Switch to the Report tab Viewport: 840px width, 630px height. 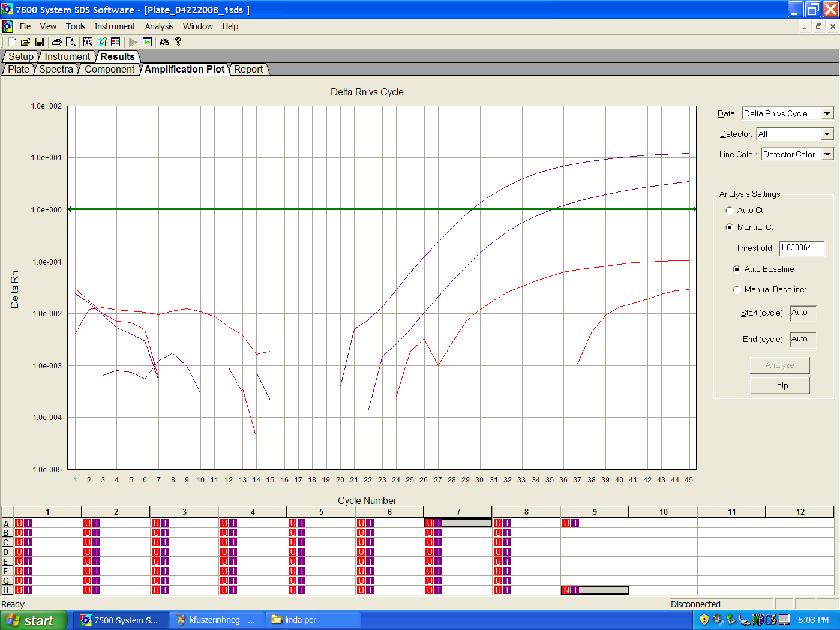pos(248,69)
